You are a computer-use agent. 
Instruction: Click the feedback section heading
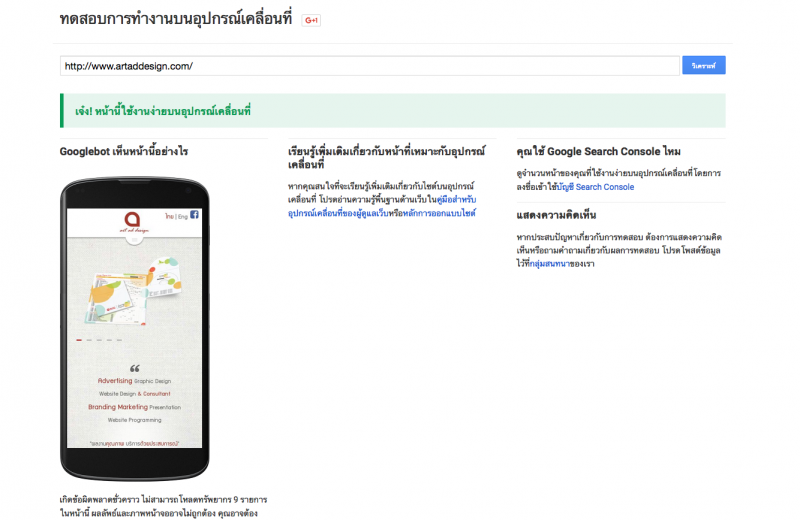click(556, 215)
